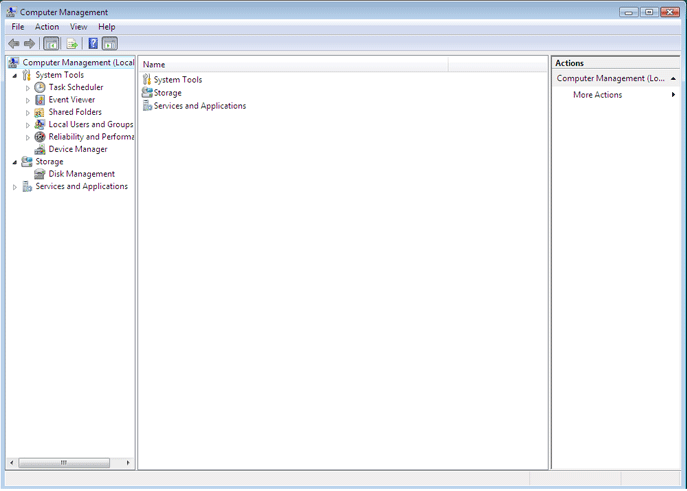Open the View menu
Screen dimensions: 687x491
tap(78, 27)
